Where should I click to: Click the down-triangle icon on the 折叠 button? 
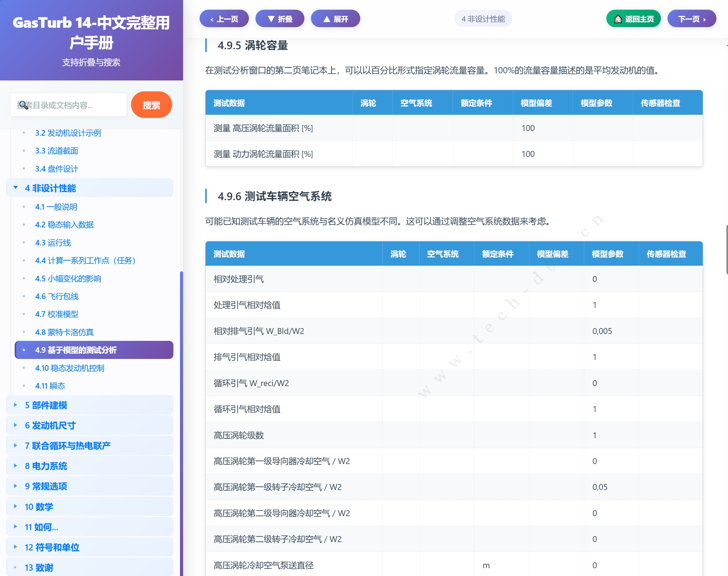point(272,19)
